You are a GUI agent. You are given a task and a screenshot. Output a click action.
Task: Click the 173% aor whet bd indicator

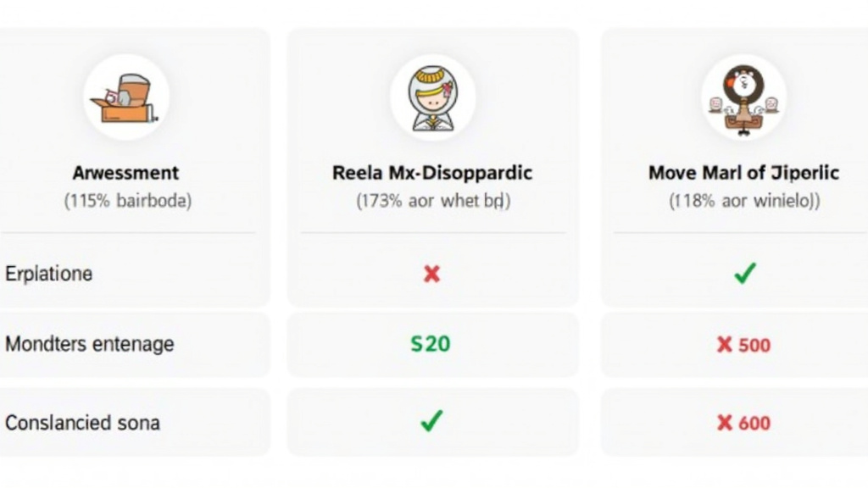(433, 201)
